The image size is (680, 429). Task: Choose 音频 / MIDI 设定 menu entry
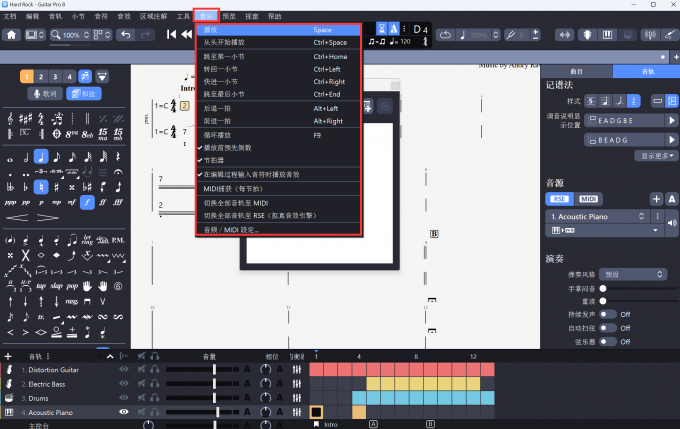coord(231,229)
